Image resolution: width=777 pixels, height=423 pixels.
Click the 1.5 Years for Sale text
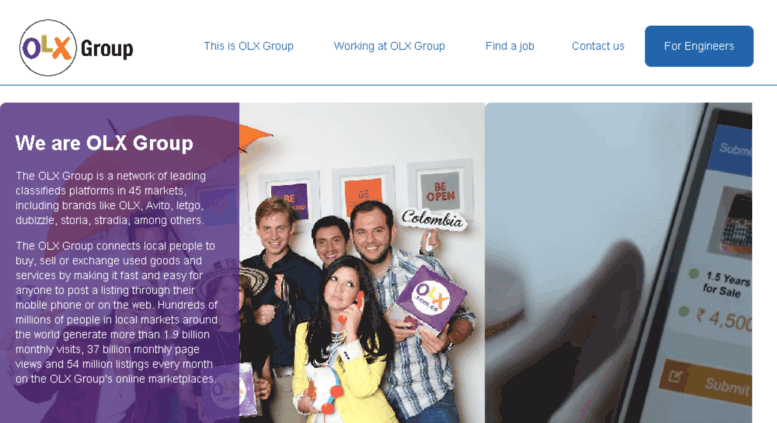[726, 285]
